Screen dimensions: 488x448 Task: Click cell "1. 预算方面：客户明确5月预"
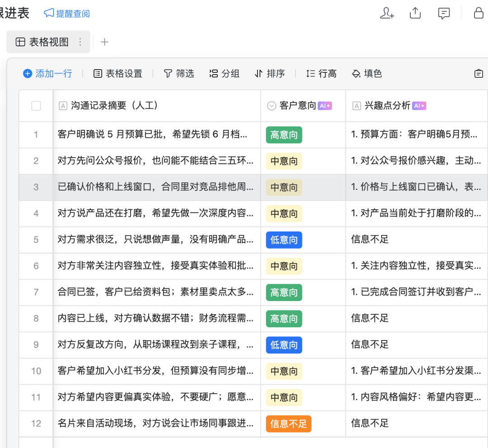pyautogui.click(x=417, y=135)
